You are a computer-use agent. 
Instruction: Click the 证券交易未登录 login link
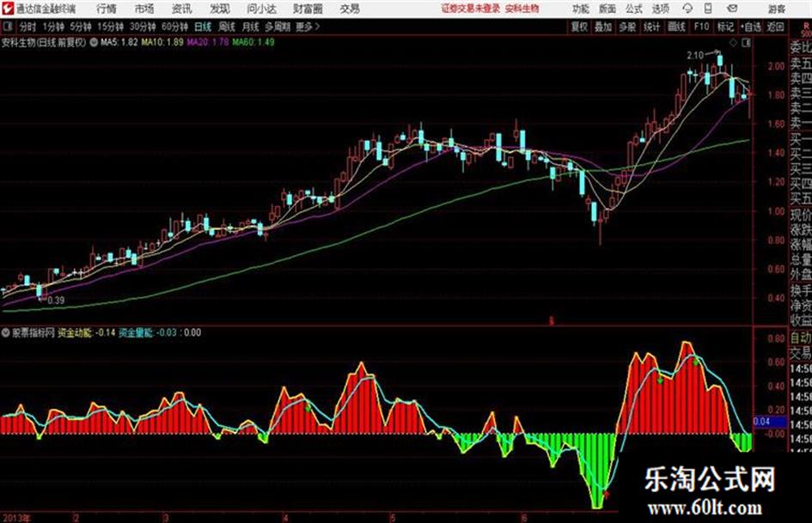pyautogui.click(x=470, y=9)
